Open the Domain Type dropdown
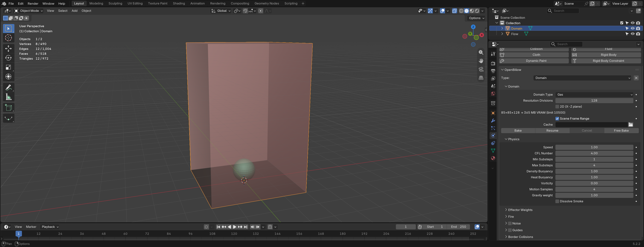 point(594,95)
